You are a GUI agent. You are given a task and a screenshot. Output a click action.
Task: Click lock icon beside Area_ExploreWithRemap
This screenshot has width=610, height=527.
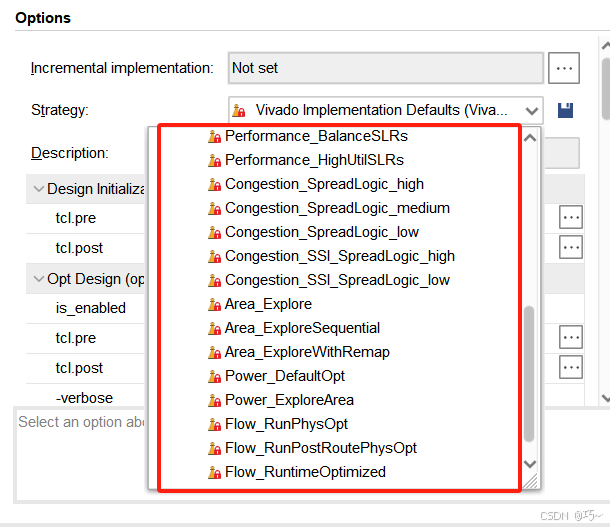(x=214, y=352)
